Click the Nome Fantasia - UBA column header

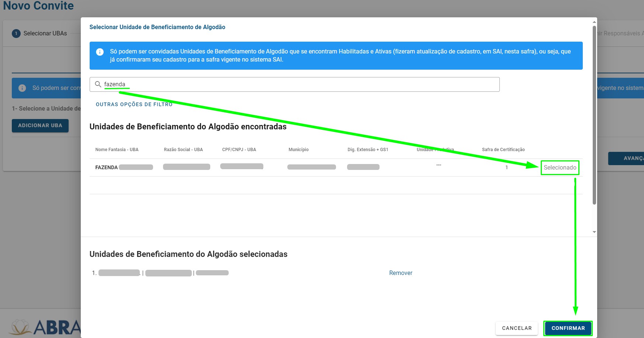[117, 150]
